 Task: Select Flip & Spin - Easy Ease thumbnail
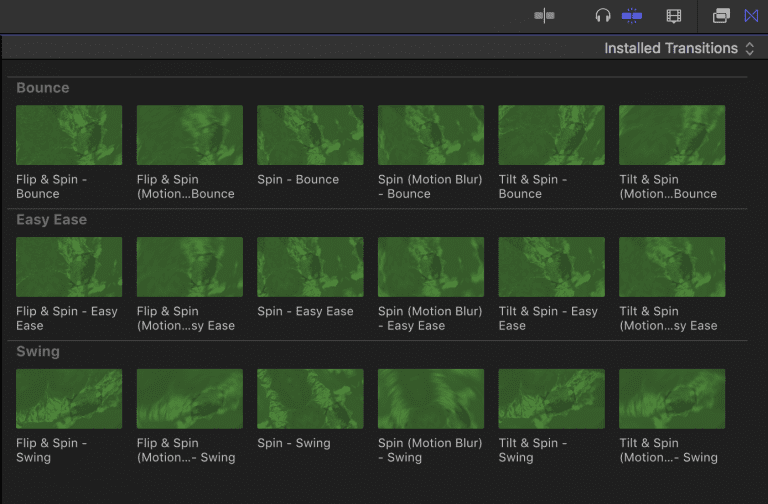click(69, 267)
